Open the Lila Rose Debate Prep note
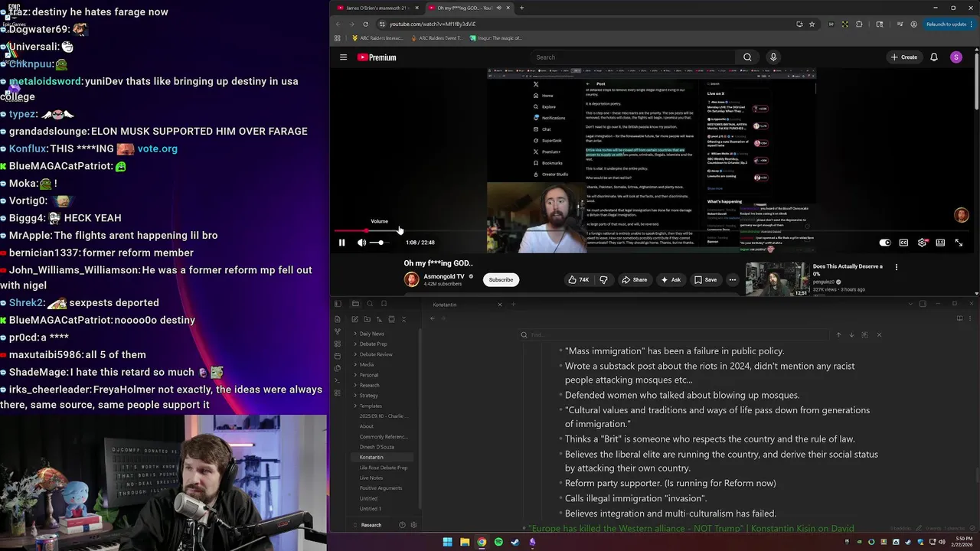 (x=384, y=468)
